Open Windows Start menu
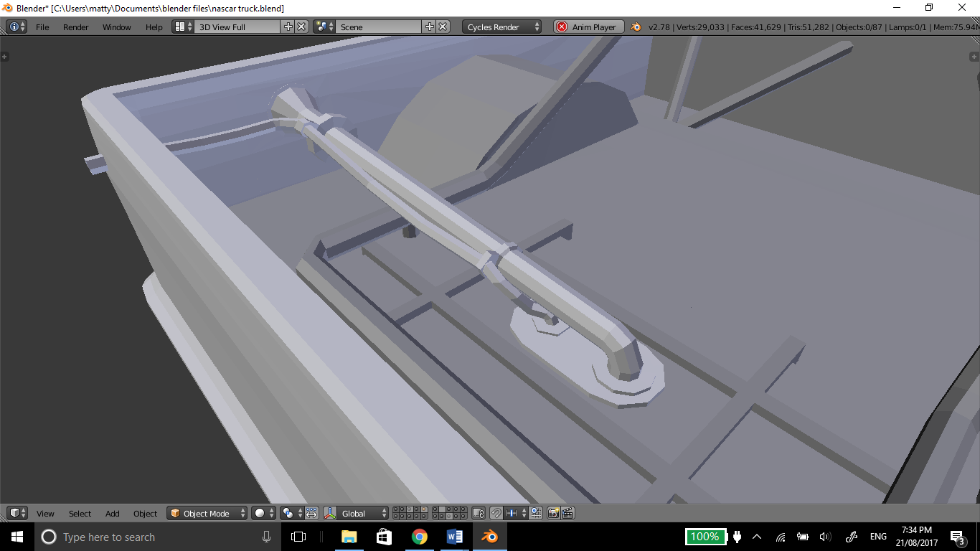This screenshot has height=551, width=980. pos(17,537)
